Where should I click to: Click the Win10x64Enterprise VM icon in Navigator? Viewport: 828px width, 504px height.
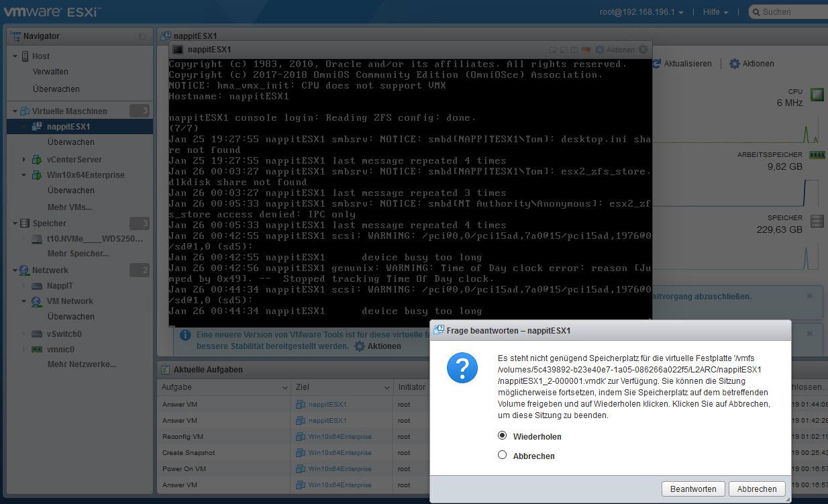point(37,175)
